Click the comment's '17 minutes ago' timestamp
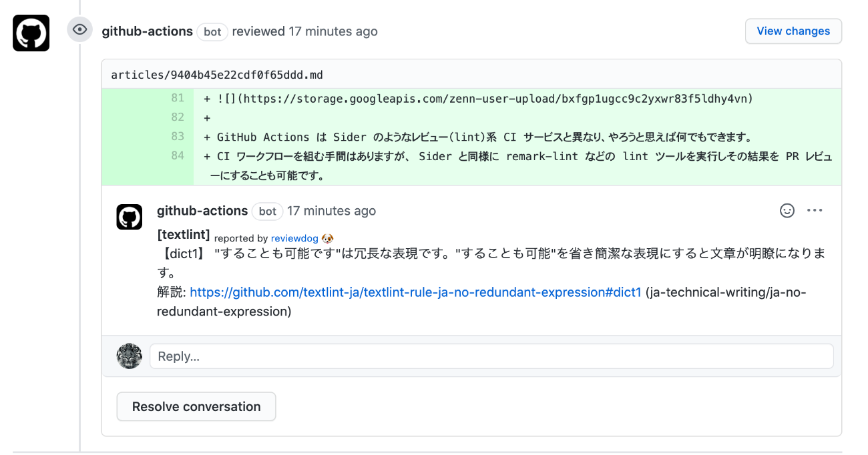Viewport: 868px width, 455px height. coord(331,211)
